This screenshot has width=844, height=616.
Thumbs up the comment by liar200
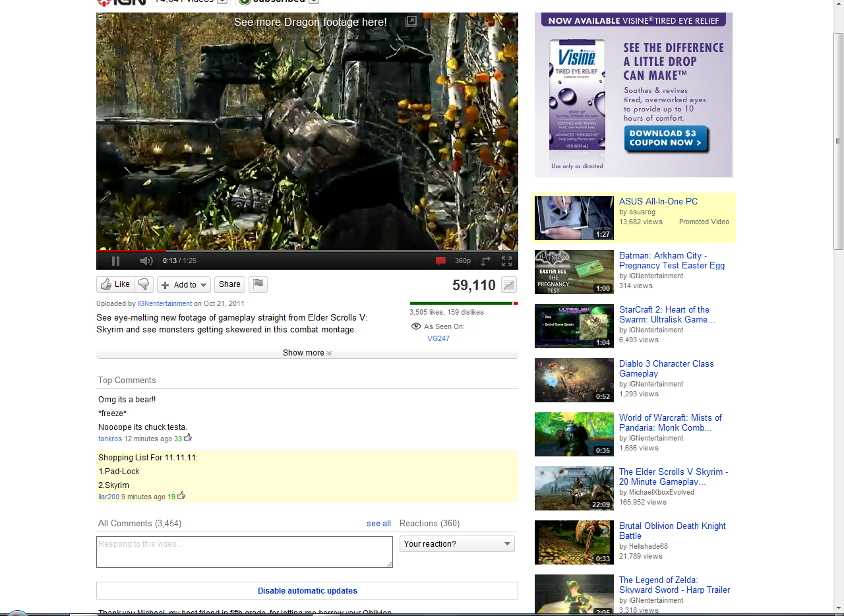[181, 496]
